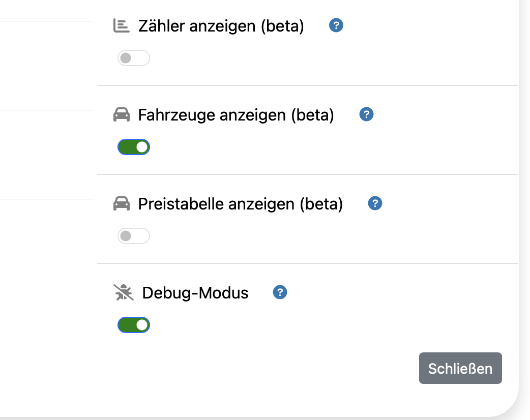Open the Debug-Modus help icon
The image size is (530, 420).
coord(280,292)
